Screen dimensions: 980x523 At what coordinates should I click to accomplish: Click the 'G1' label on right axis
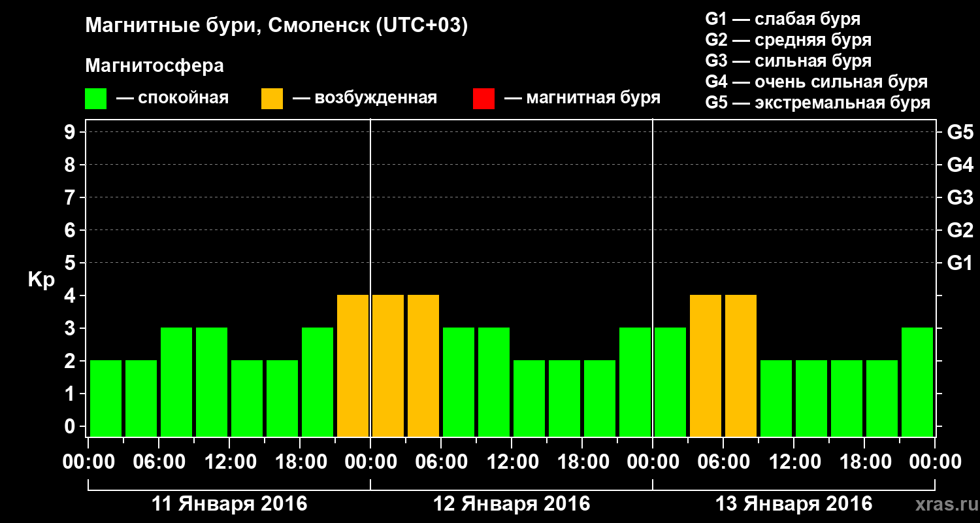click(960, 263)
